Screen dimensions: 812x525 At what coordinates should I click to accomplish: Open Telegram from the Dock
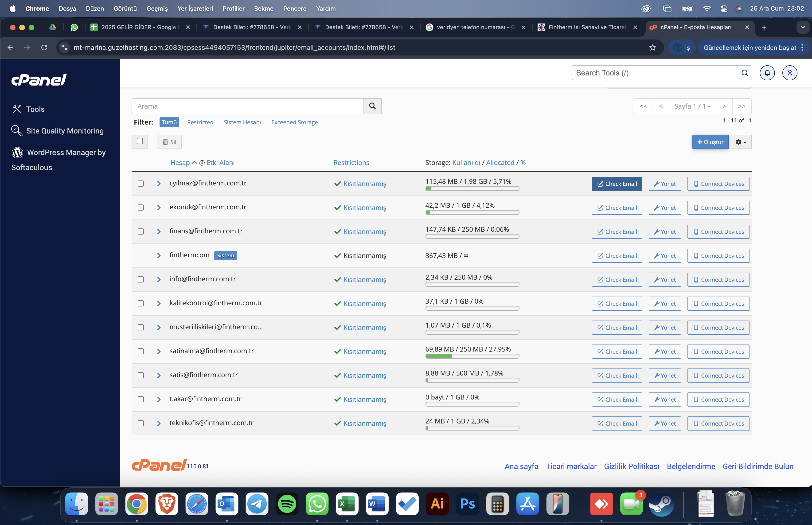tap(257, 504)
